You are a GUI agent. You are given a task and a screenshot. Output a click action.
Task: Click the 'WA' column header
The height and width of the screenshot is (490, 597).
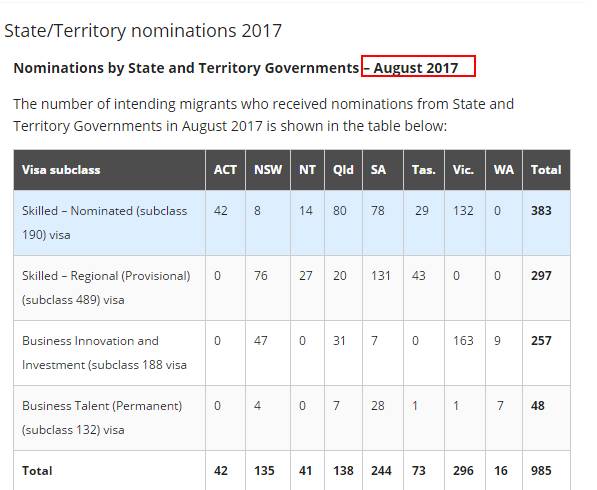[x=504, y=170]
